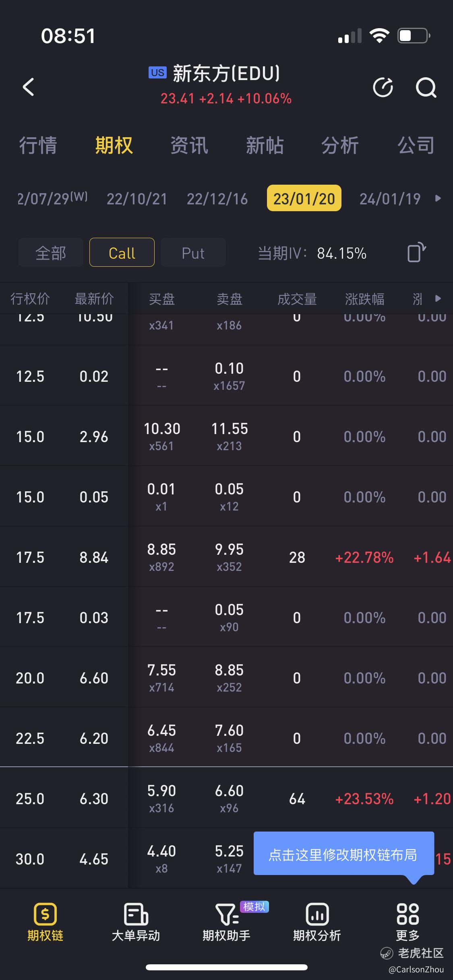Select the Put filter
This screenshot has width=453, height=980.
193,253
